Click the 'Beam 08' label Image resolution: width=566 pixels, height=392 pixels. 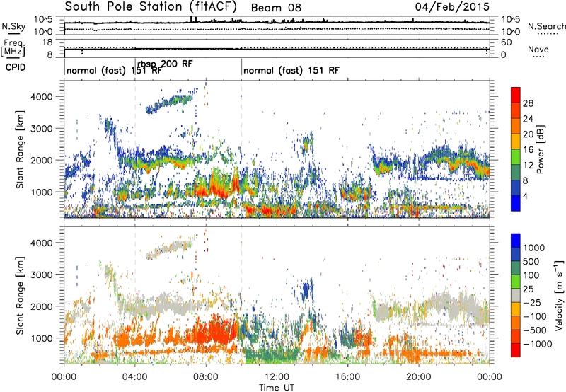(x=276, y=8)
